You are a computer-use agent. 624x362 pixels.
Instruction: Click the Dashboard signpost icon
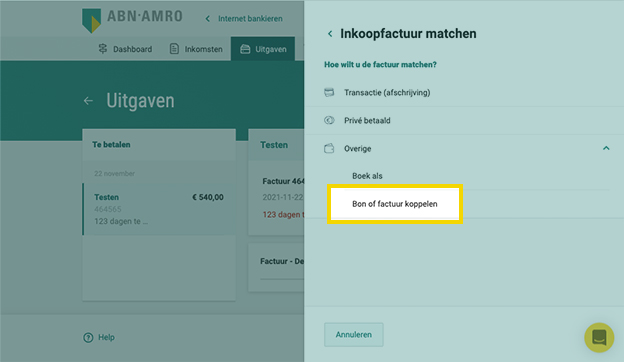[x=103, y=49]
